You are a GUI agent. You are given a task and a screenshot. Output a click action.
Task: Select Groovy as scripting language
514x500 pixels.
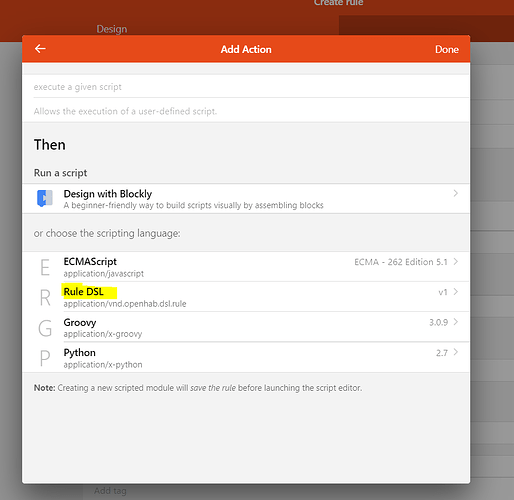point(246,327)
